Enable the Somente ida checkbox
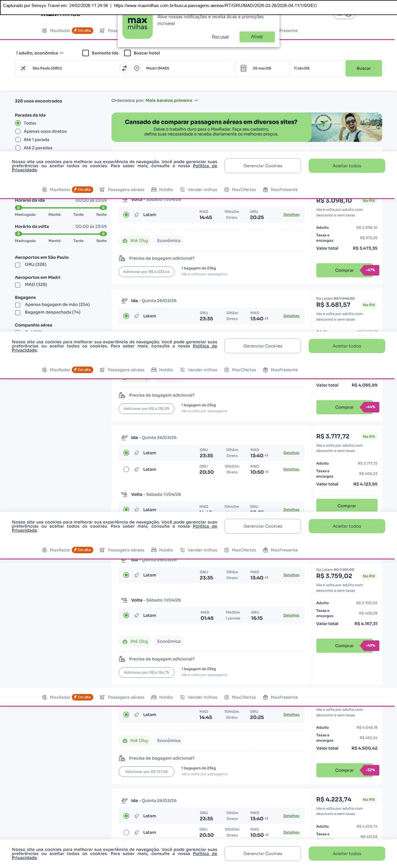397x868 pixels. click(x=86, y=53)
